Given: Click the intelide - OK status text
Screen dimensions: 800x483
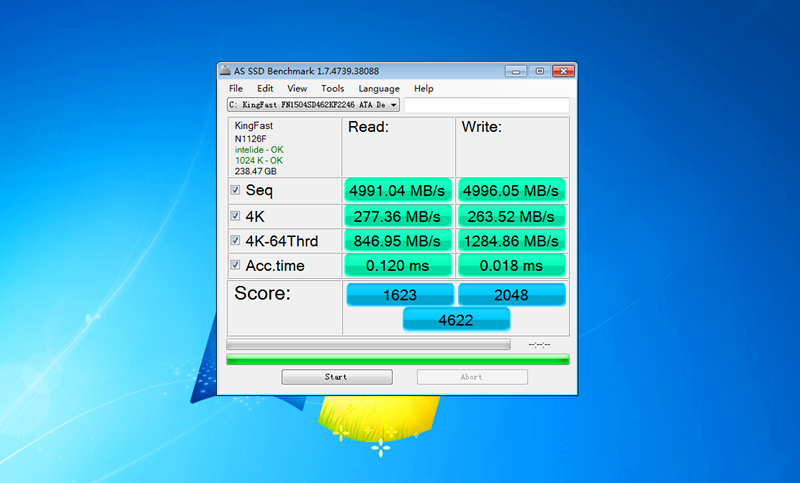Looking at the screenshot, I should (x=259, y=149).
